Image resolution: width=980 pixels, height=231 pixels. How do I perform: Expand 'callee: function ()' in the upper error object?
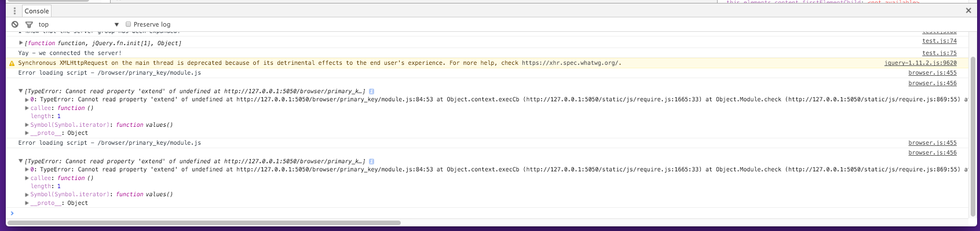[x=27, y=108]
